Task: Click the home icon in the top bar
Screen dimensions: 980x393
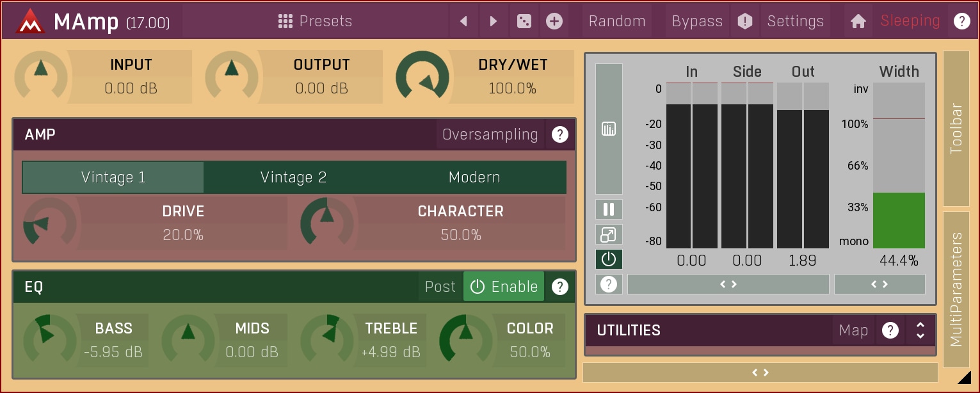Action: pos(858,21)
